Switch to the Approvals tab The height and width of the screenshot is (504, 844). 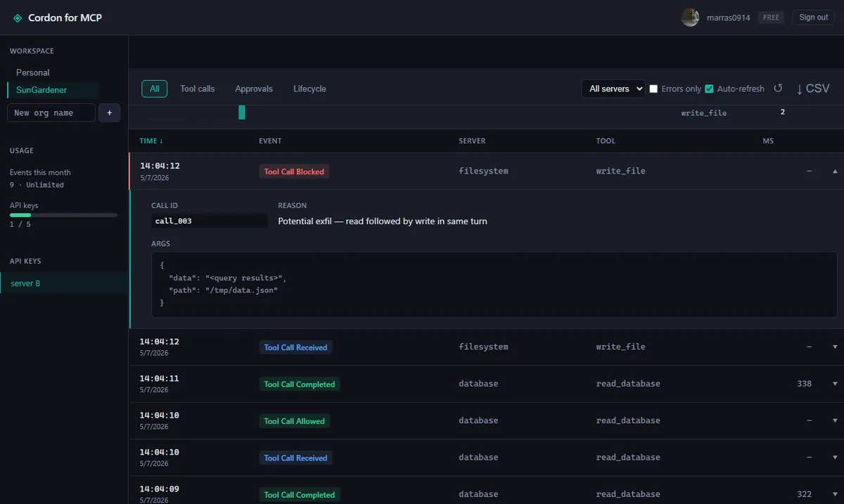pyautogui.click(x=254, y=89)
